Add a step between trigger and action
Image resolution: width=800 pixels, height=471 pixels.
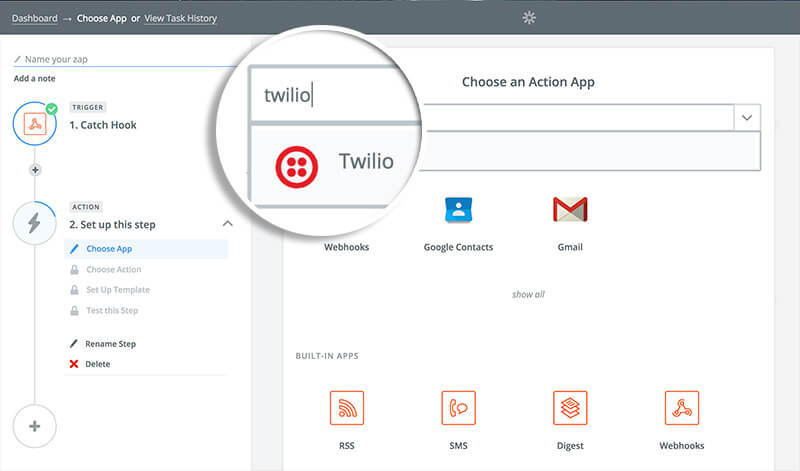35,169
